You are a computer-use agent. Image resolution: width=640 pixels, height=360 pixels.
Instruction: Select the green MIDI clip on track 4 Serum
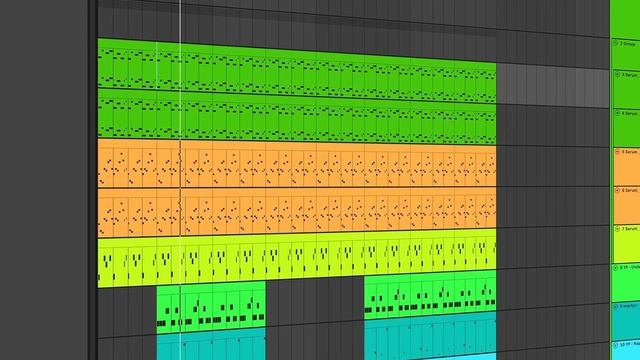[297, 116]
